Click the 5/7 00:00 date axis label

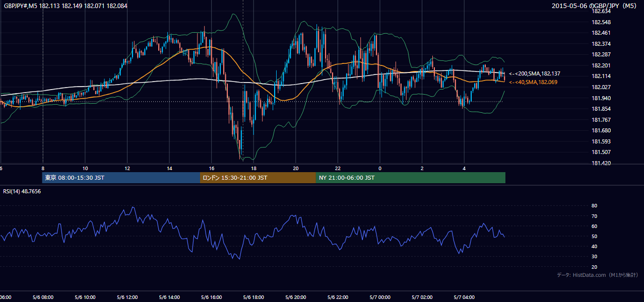380,297
